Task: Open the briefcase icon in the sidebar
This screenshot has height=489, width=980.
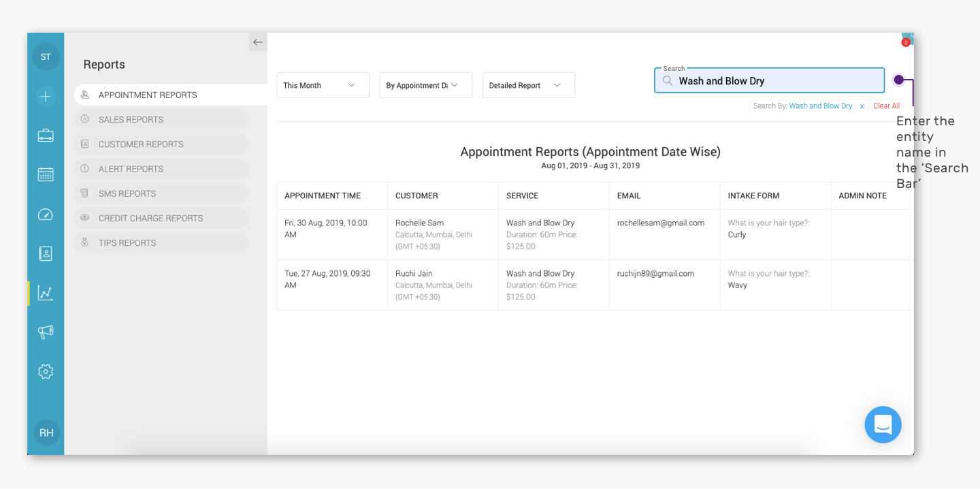Action: click(x=46, y=135)
